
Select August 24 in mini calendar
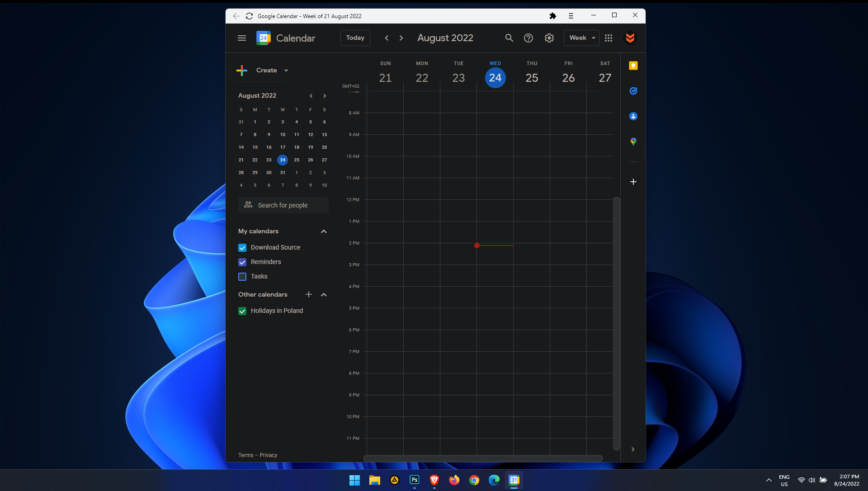pyautogui.click(x=283, y=160)
